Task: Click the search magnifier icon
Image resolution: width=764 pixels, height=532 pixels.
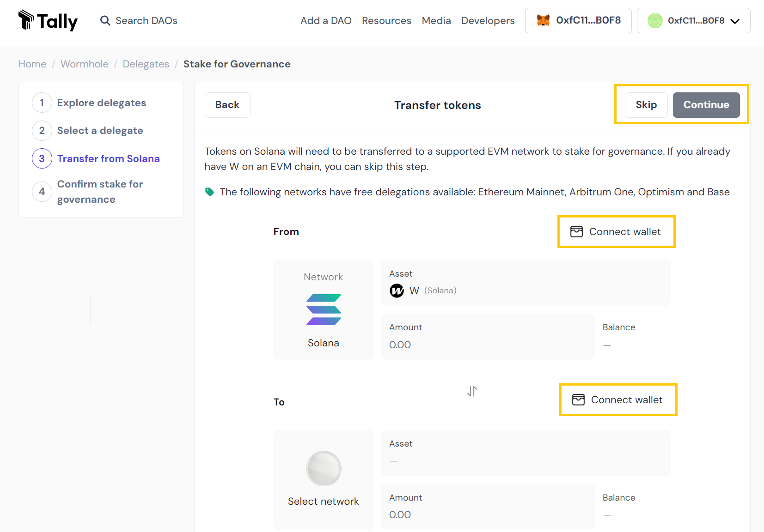Action: point(105,21)
